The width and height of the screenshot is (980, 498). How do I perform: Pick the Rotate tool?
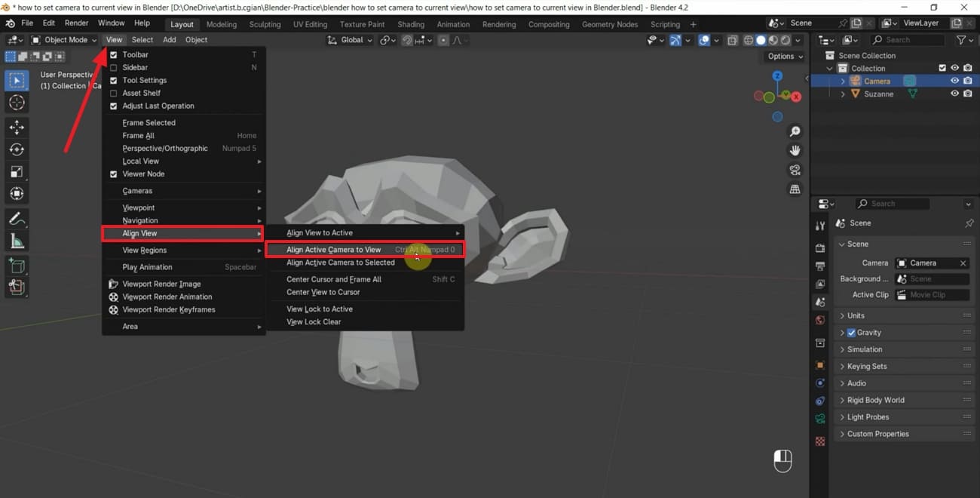click(17, 149)
